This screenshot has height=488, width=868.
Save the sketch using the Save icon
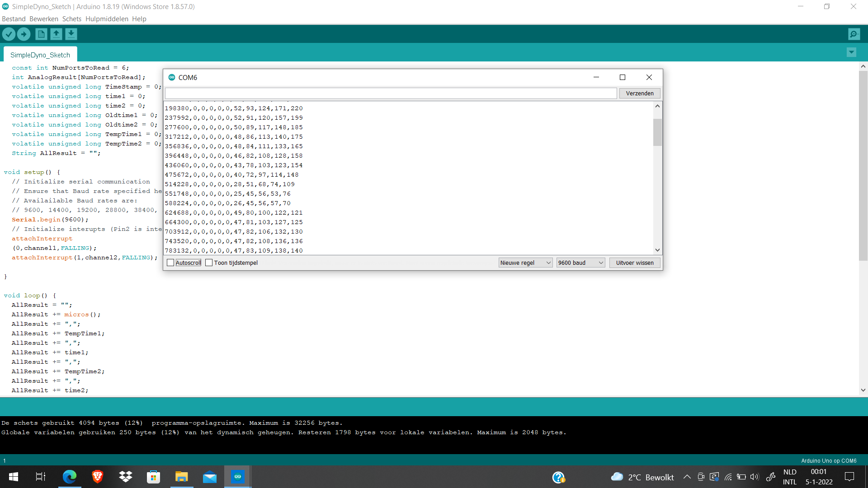click(x=71, y=34)
